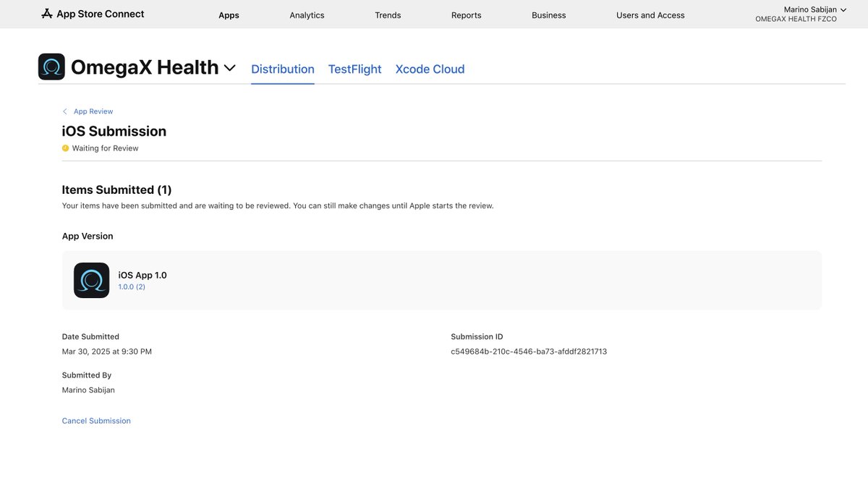Click the Waiting for Review status text
Image resolution: width=868 pixels, height=502 pixels.
point(105,148)
